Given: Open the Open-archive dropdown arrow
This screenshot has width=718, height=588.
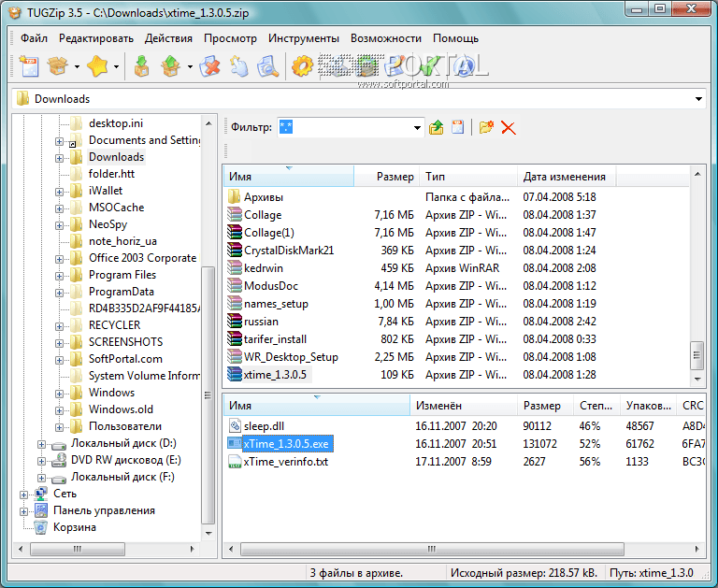Looking at the screenshot, I should click(x=77, y=67).
